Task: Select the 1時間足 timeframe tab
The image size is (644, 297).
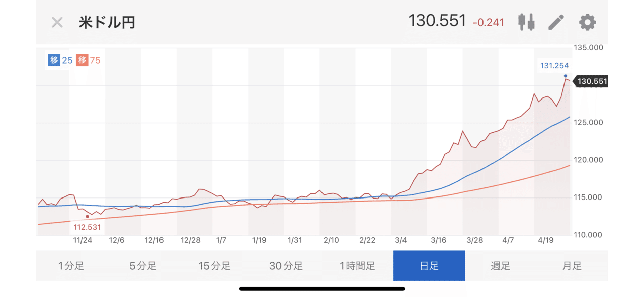Action: pos(357,266)
